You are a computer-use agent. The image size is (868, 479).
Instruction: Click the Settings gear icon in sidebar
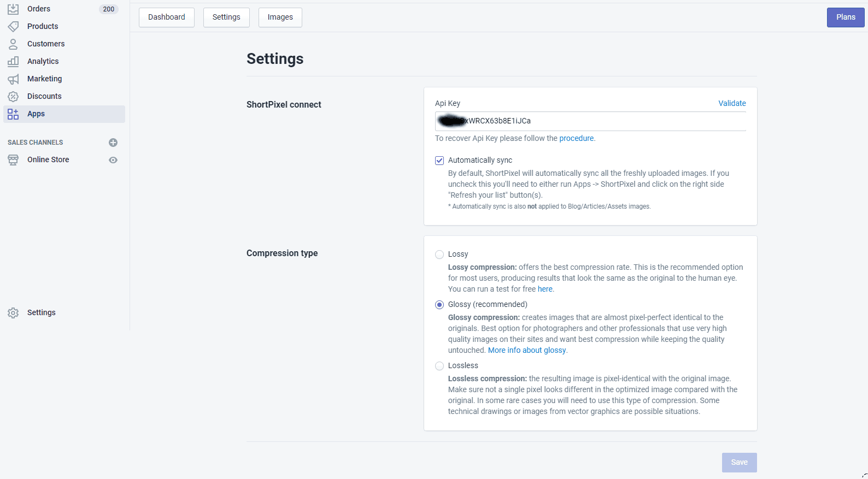coord(13,312)
